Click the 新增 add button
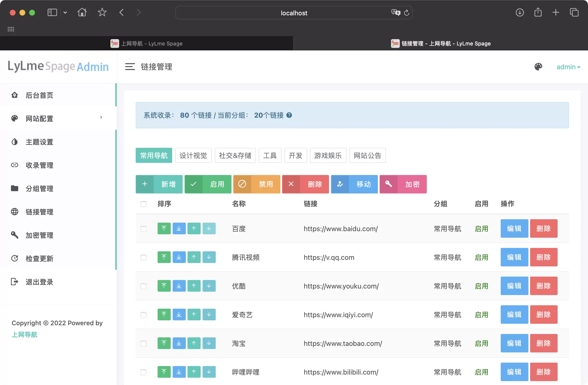This screenshot has width=588, height=385. point(159,184)
